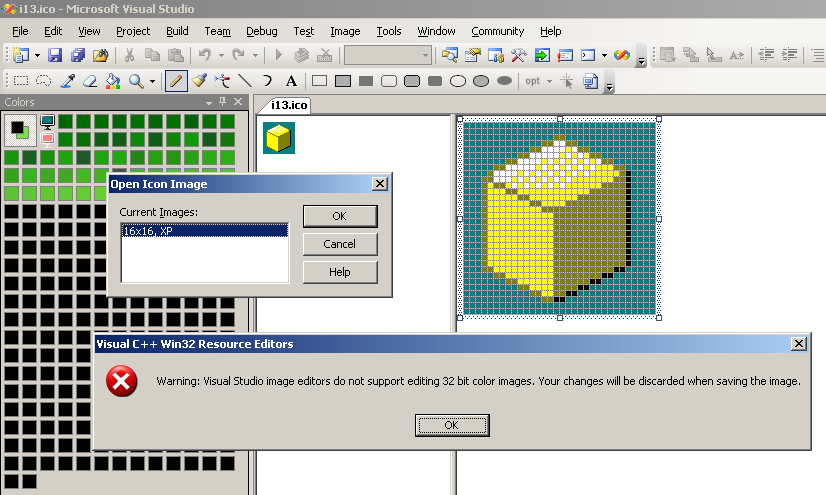
Task: Select the Rectangle Selection tool
Action: pos(21,81)
